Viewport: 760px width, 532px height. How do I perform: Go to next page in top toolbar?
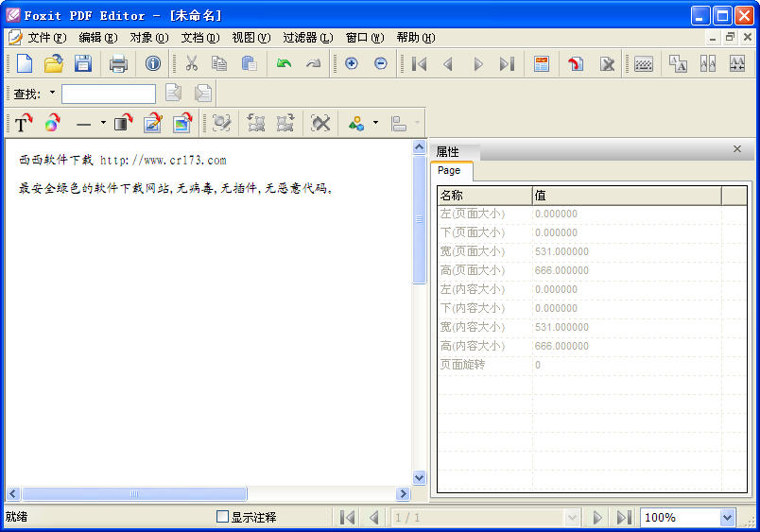click(478, 63)
